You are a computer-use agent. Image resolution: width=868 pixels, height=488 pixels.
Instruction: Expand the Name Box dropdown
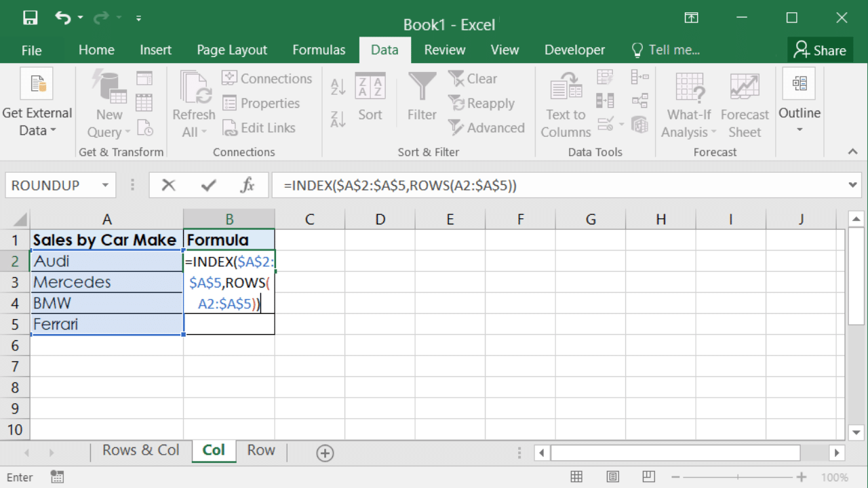click(105, 185)
